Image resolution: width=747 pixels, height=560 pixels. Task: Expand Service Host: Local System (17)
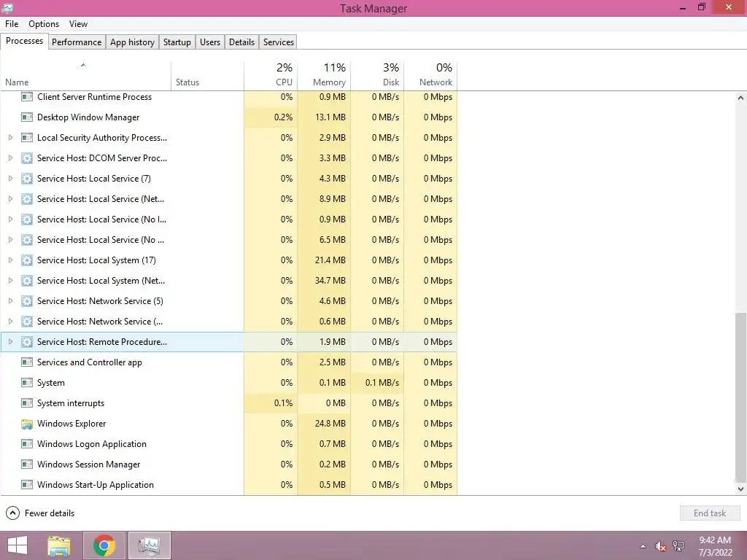(10, 260)
